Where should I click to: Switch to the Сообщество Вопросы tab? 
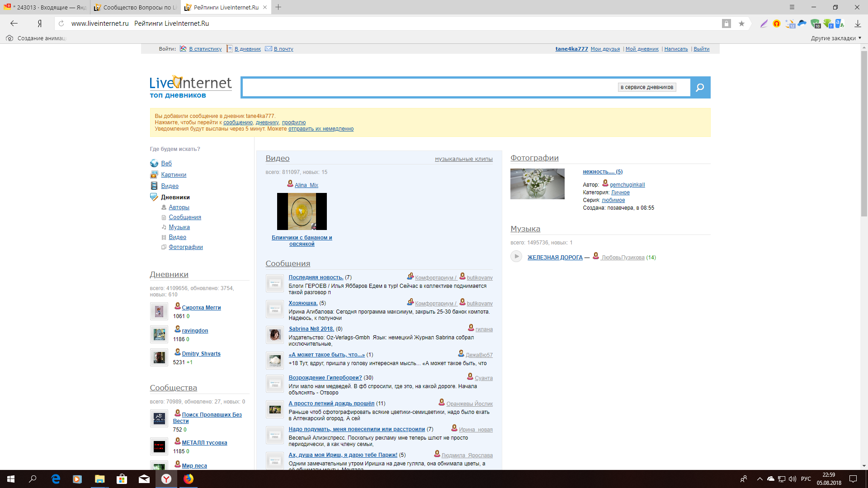pyautogui.click(x=136, y=7)
